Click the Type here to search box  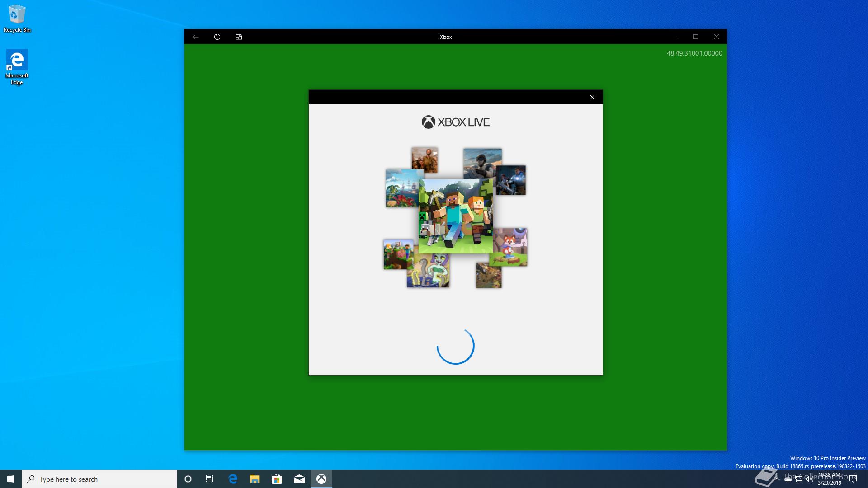point(99,479)
